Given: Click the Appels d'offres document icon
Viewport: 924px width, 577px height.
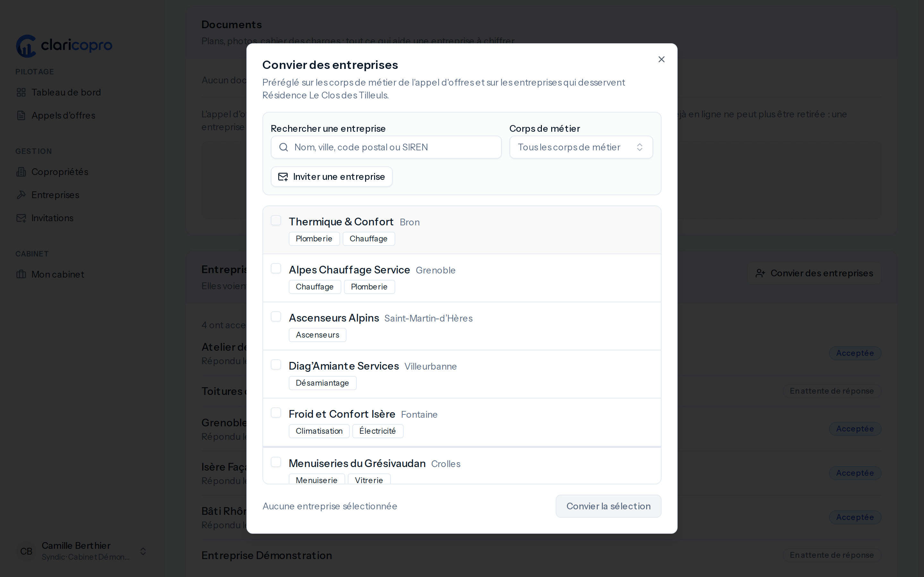Looking at the screenshot, I should click(21, 115).
